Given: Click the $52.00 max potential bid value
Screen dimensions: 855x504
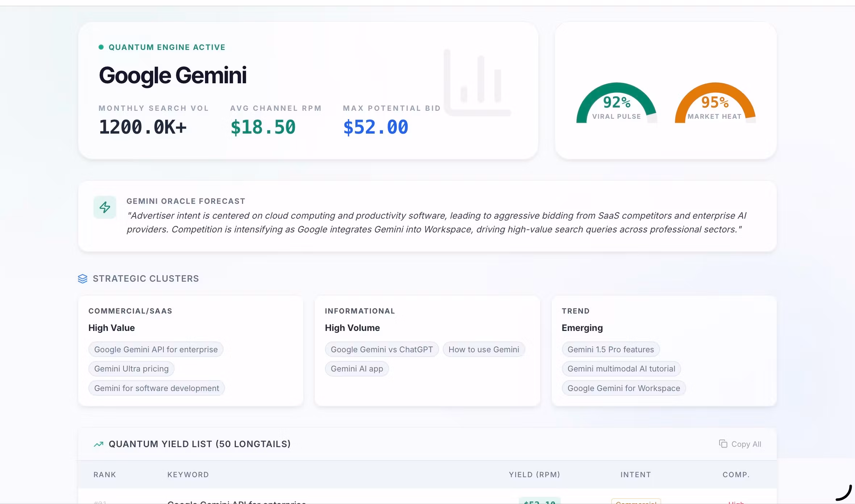Looking at the screenshot, I should 376,127.
